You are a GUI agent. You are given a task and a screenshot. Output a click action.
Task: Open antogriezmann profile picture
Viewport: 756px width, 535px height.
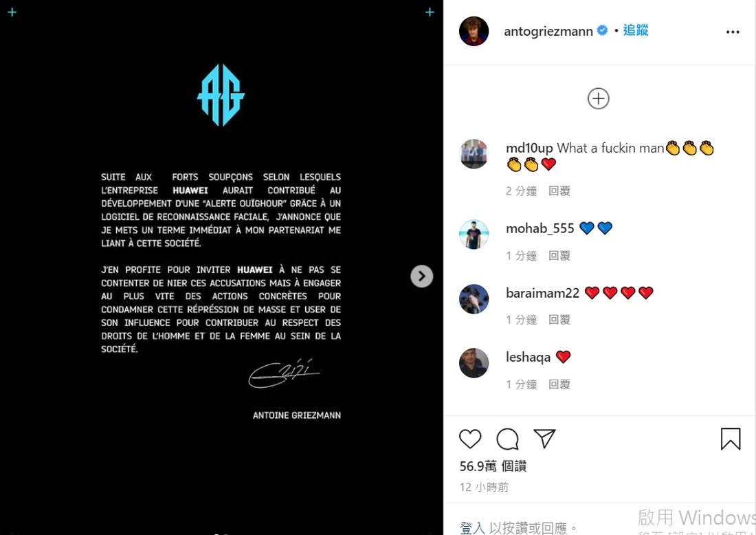tap(474, 32)
